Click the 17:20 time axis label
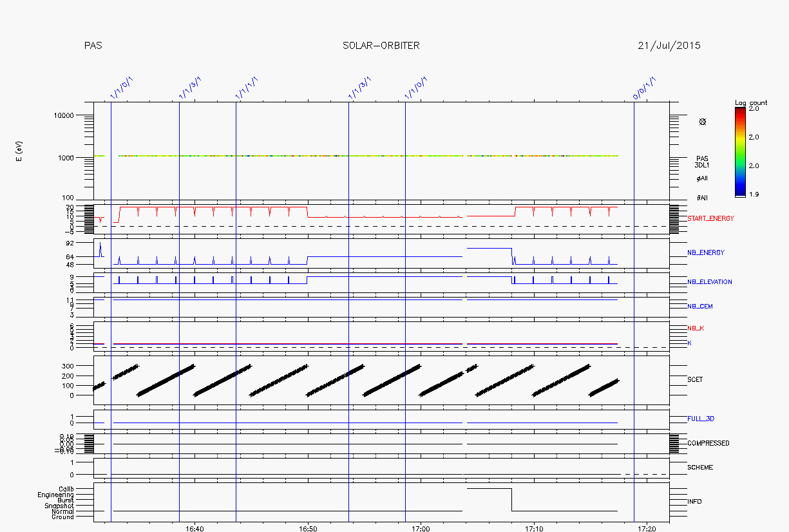Screen dimensions: 789x532 (647, 529)
